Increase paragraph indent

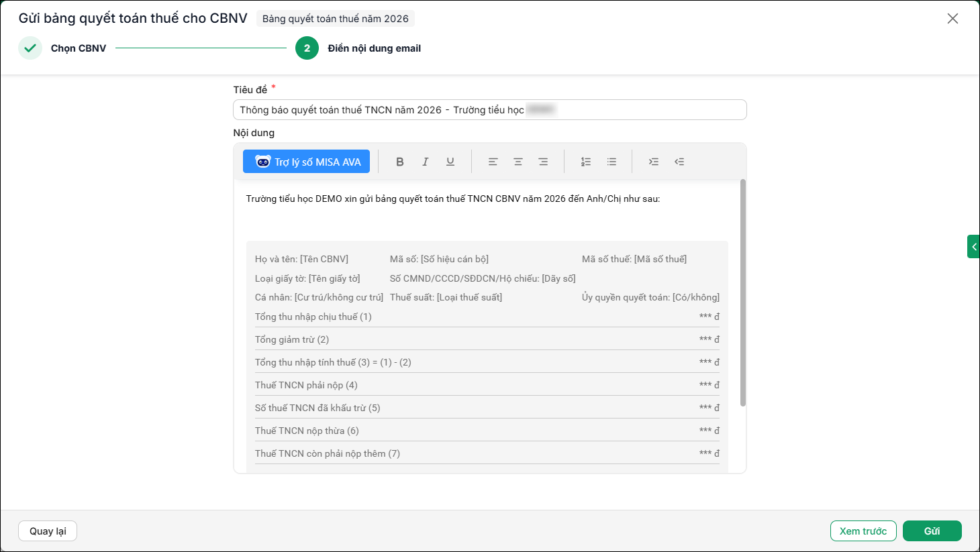click(x=654, y=162)
